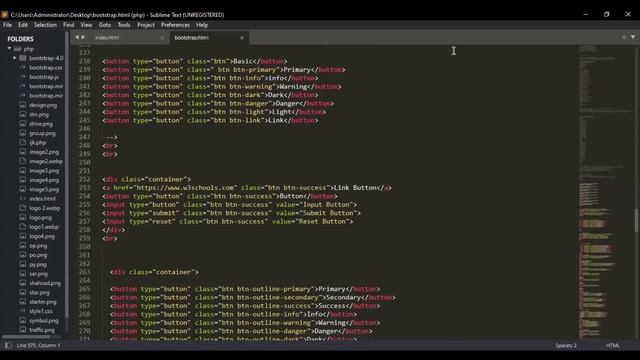The width and height of the screenshot is (640, 360).
Task: Open the Project menu
Action: point(146,25)
